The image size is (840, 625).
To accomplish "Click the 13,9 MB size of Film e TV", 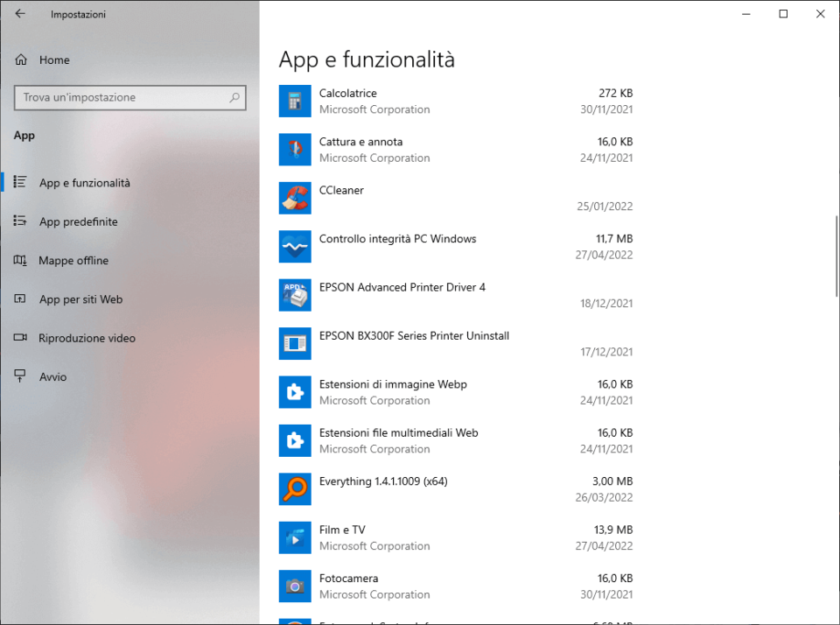I will click(x=613, y=530).
